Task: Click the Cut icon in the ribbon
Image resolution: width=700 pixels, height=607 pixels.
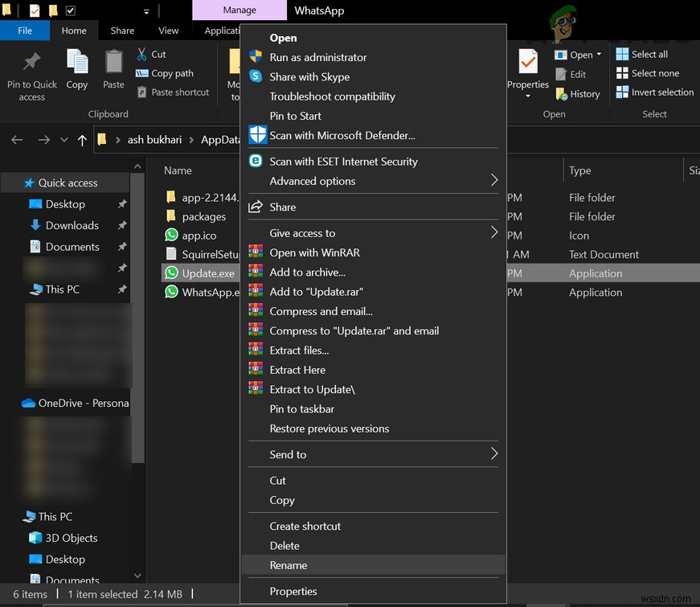Action: (141, 54)
